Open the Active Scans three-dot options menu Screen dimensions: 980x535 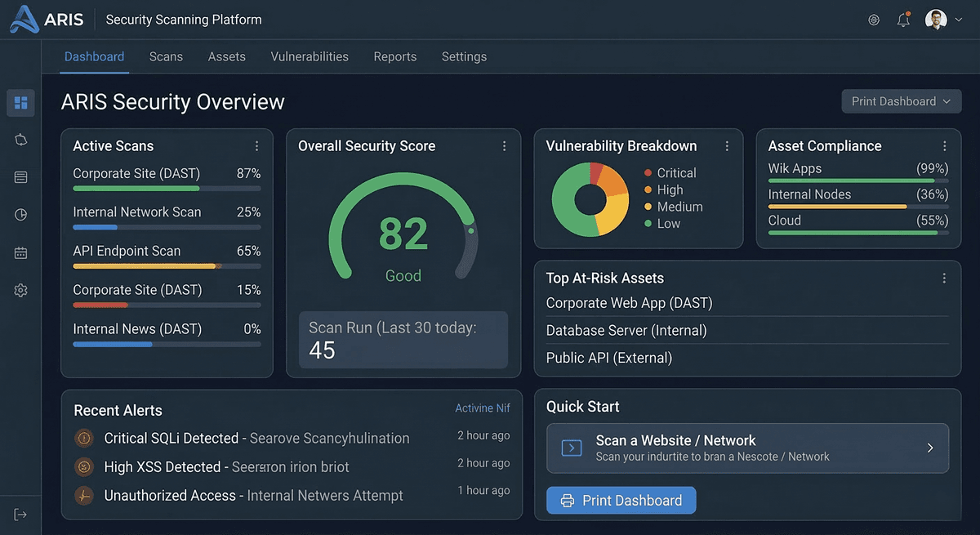[x=256, y=145]
